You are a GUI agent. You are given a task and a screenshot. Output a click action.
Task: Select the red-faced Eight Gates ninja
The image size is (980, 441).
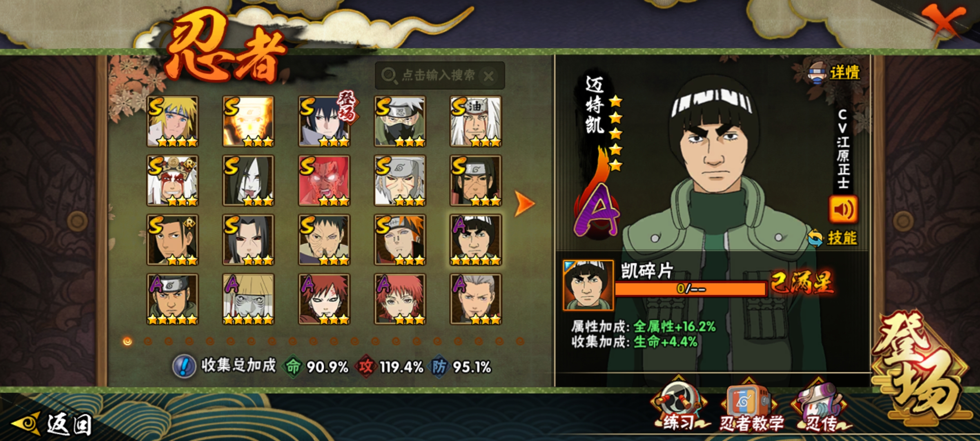(324, 180)
